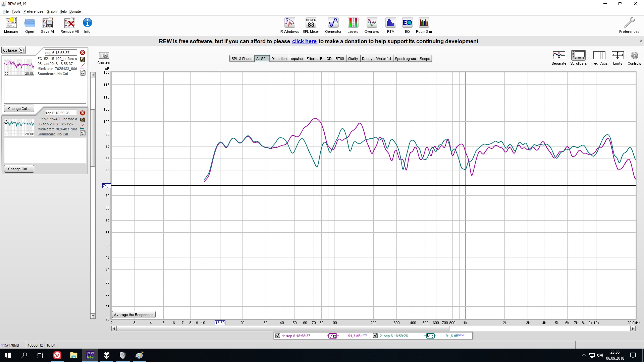Open the Overlays window
This screenshot has height=362, width=644.
(x=372, y=25)
